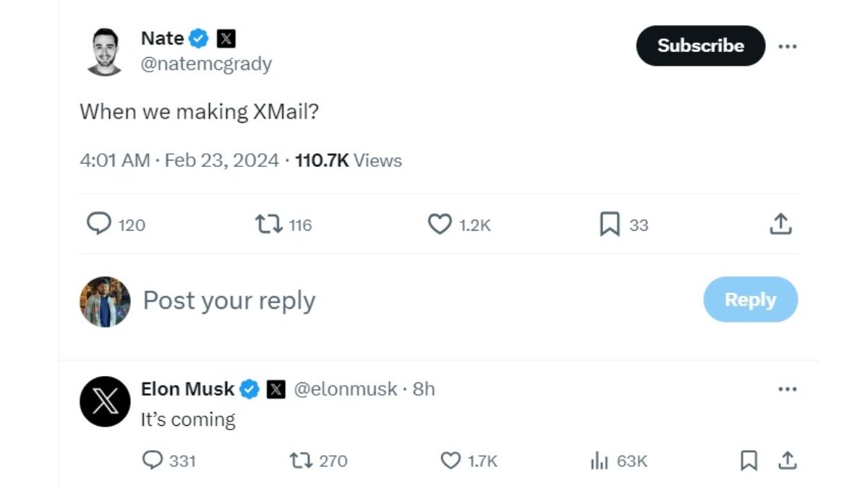Share Elon Musk's reply
This screenshot has width=868, height=488.
[x=787, y=461]
